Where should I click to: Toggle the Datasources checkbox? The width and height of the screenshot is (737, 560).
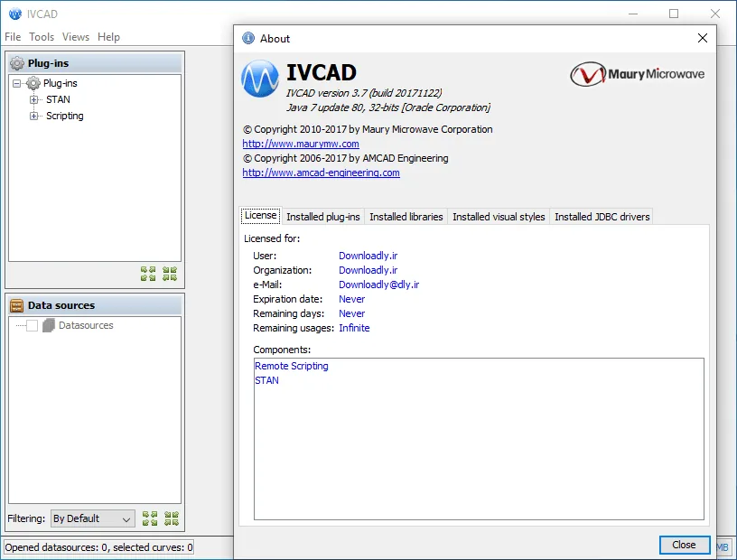[32, 325]
